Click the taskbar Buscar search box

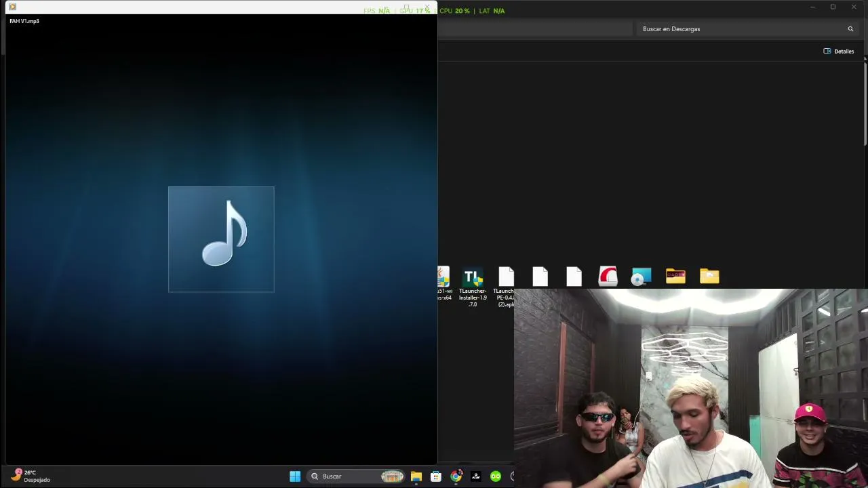point(357,476)
